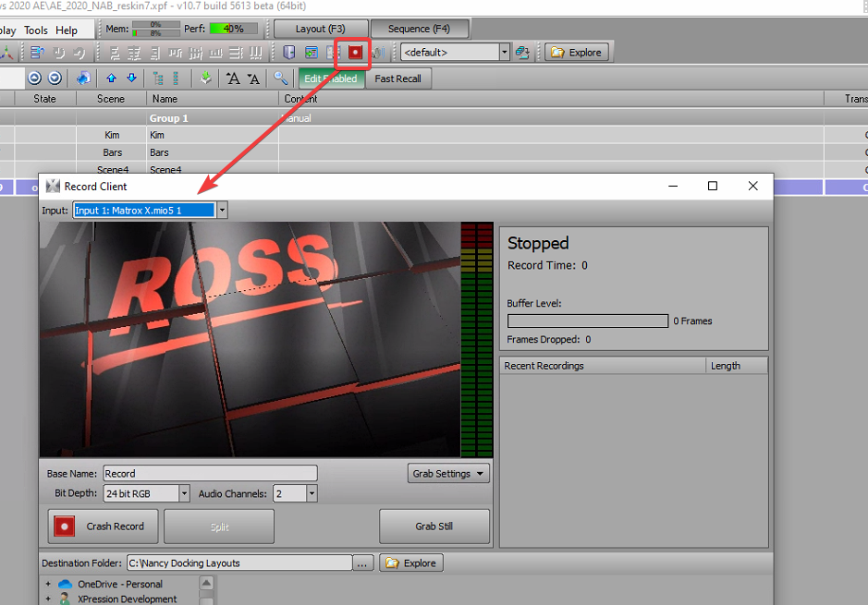Image resolution: width=868 pixels, height=605 pixels.
Task: Click the Crash Record button
Action: pos(103,526)
